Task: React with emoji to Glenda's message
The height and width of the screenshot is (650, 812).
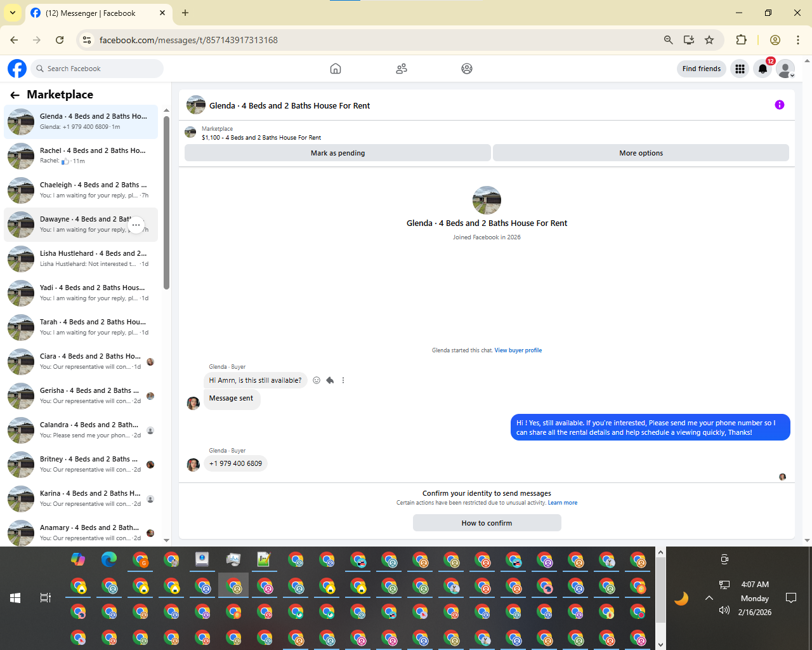Action: [317, 380]
